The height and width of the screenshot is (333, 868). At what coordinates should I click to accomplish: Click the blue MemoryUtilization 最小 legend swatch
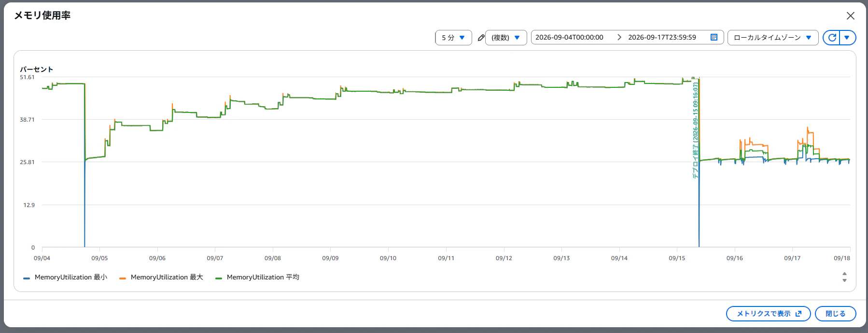point(27,278)
